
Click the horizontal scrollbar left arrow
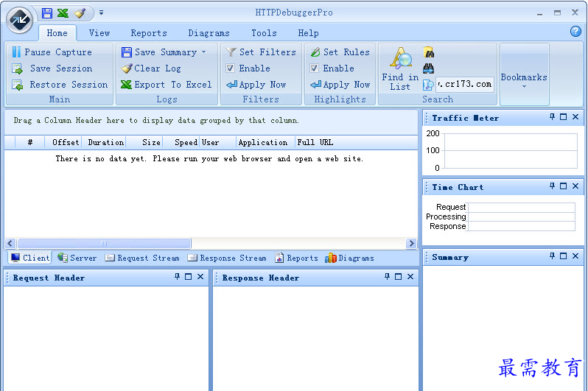[x=10, y=243]
